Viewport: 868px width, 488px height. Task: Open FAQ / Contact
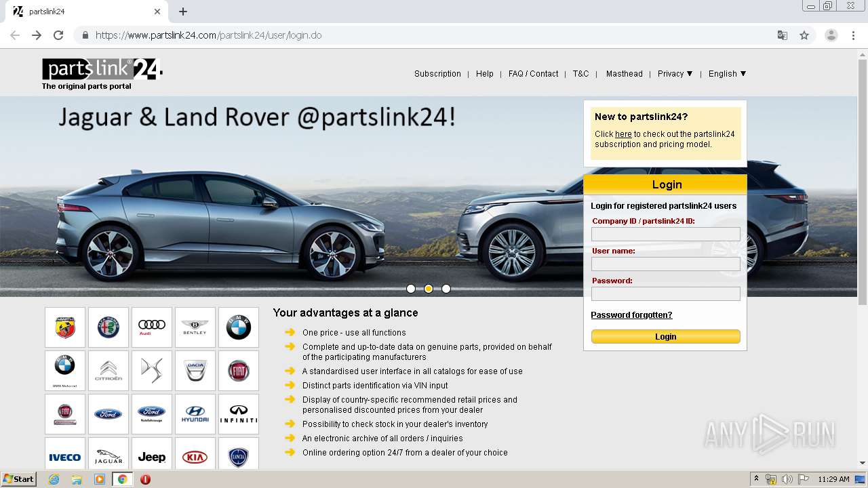(534, 74)
